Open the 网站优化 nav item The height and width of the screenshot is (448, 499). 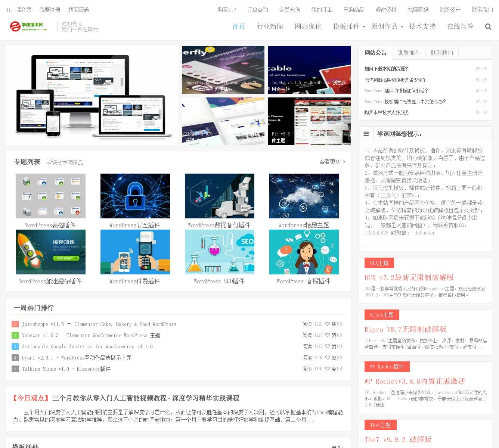[x=308, y=27]
